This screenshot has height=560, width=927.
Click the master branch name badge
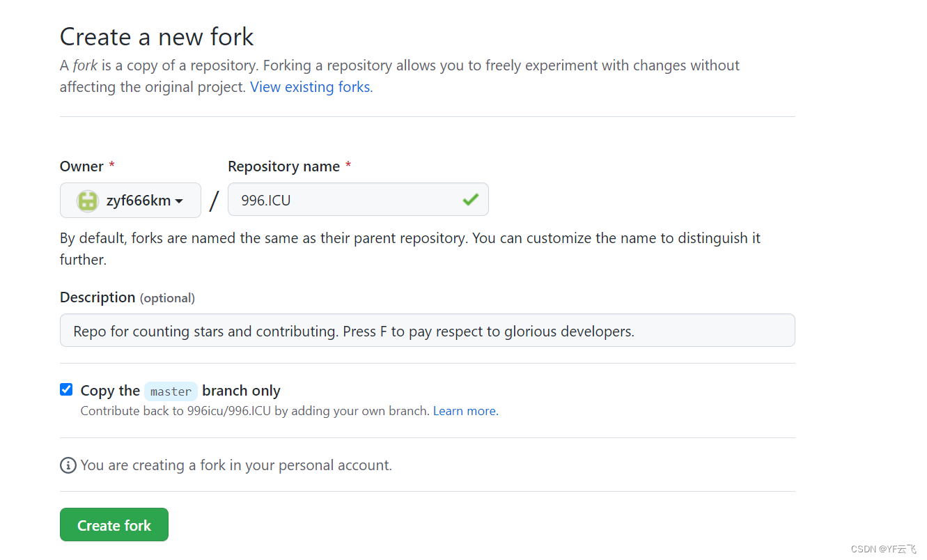coord(171,391)
